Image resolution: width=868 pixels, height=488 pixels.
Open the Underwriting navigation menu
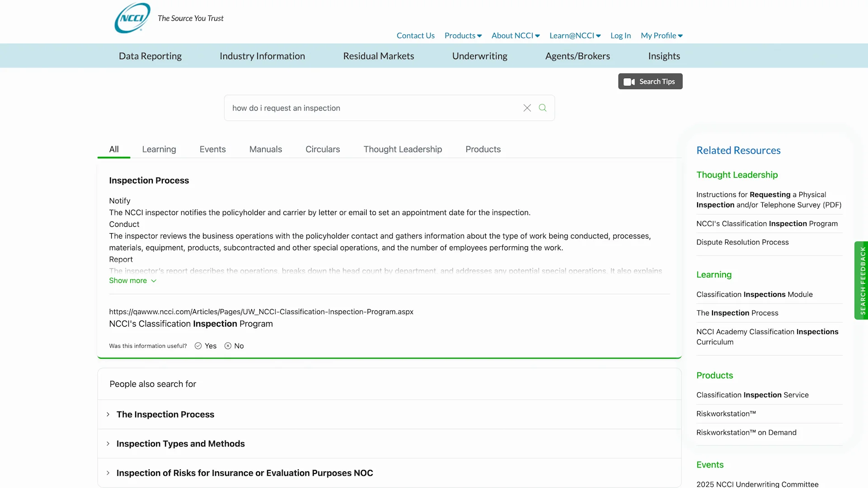(480, 56)
